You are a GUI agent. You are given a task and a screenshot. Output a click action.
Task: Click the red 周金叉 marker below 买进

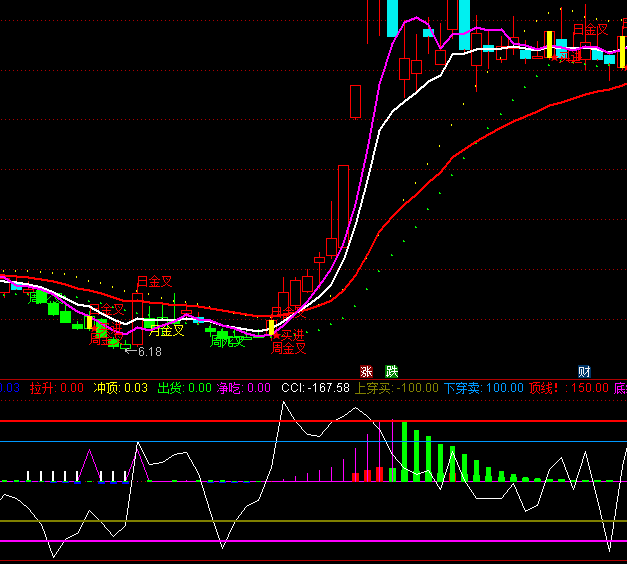pyautogui.click(x=288, y=348)
